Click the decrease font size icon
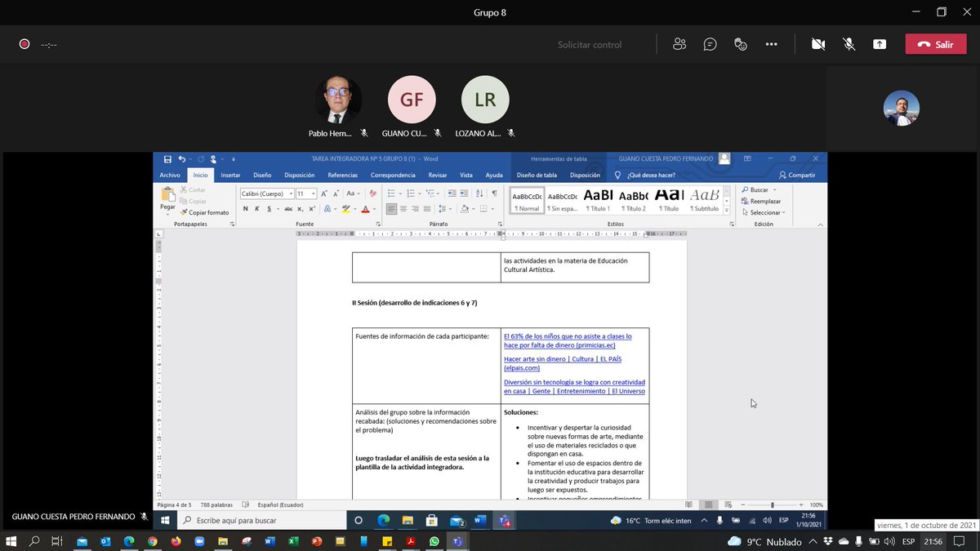 tap(336, 193)
